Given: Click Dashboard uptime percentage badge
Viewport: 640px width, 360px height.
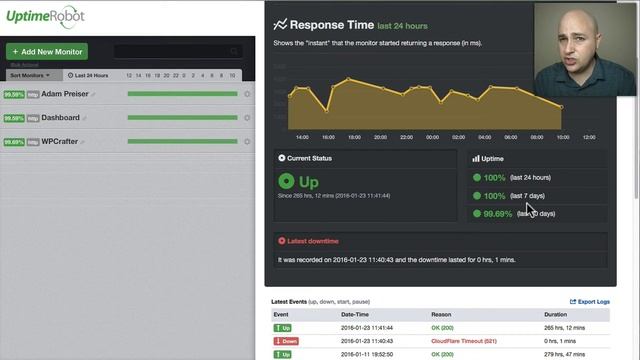Looking at the screenshot, I should point(14,118).
